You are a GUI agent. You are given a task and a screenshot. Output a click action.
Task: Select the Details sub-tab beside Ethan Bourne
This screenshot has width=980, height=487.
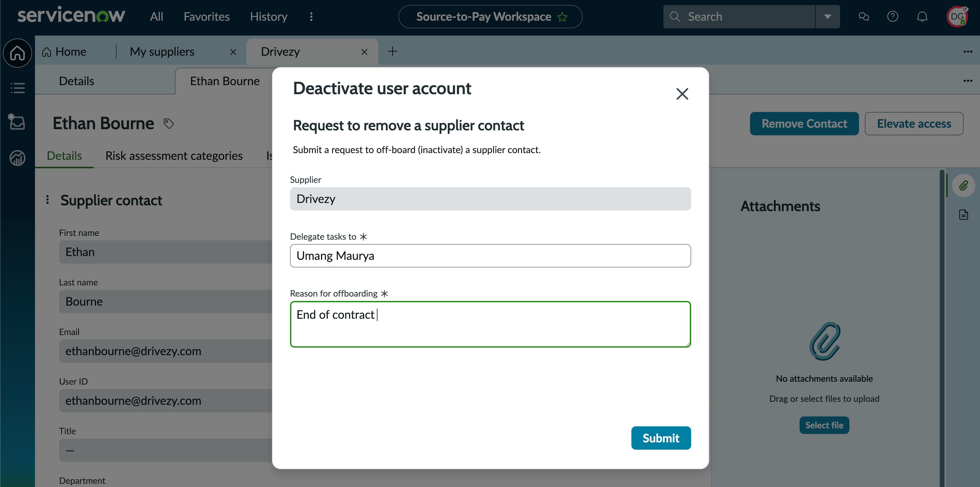pyautogui.click(x=76, y=81)
